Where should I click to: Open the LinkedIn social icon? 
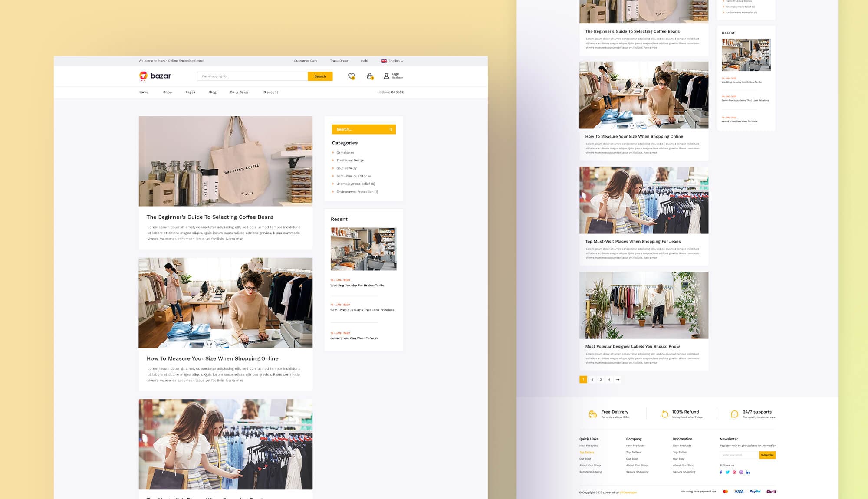[x=748, y=472]
